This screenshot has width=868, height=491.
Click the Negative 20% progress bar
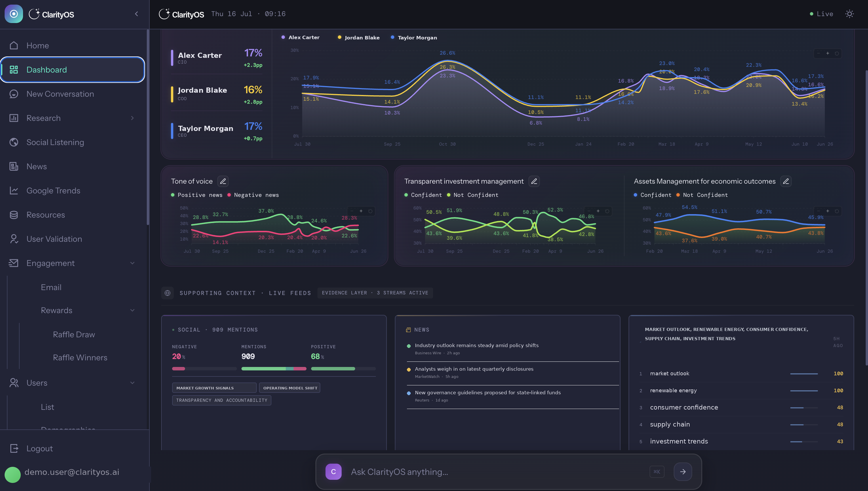204,369
